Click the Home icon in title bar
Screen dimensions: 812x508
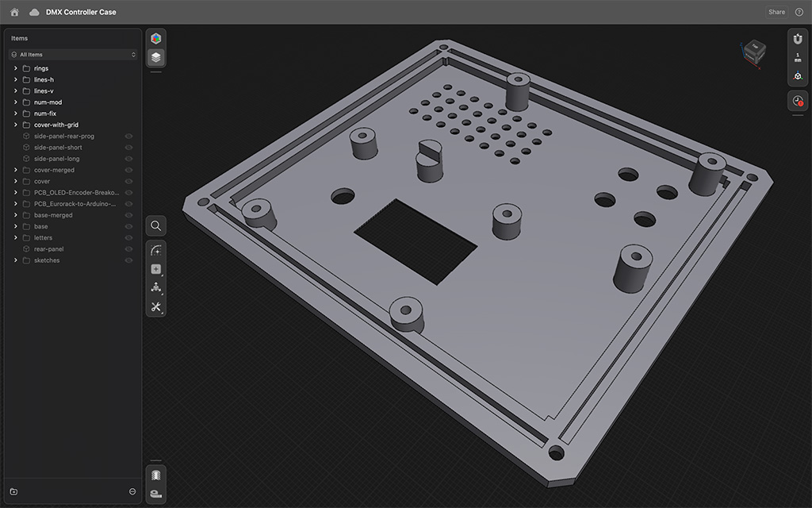click(x=14, y=12)
